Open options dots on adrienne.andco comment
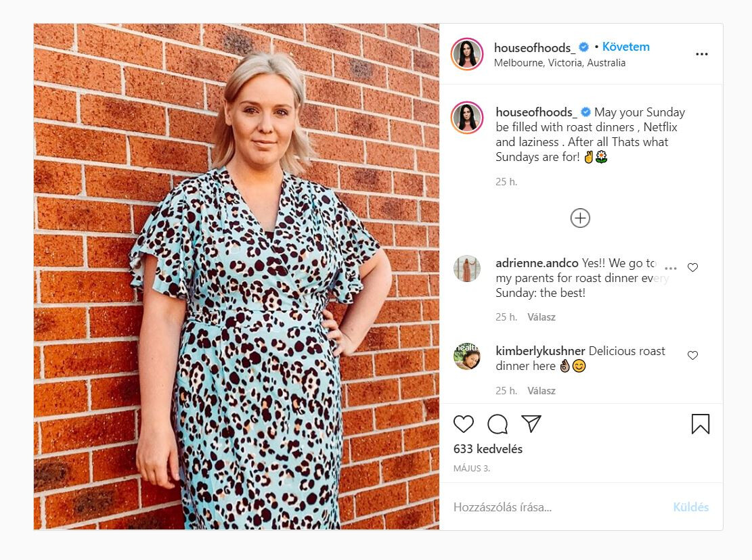752x560 pixels. [671, 269]
